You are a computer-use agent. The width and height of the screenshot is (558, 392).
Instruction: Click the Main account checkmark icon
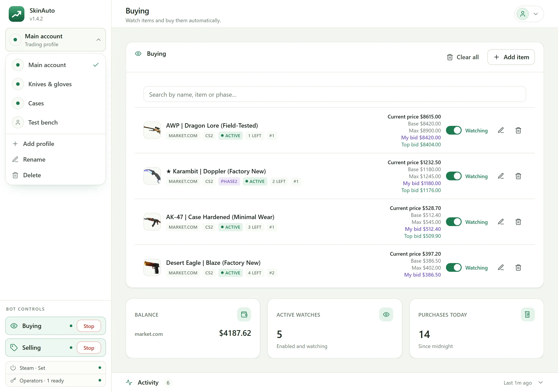click(96, 65)
